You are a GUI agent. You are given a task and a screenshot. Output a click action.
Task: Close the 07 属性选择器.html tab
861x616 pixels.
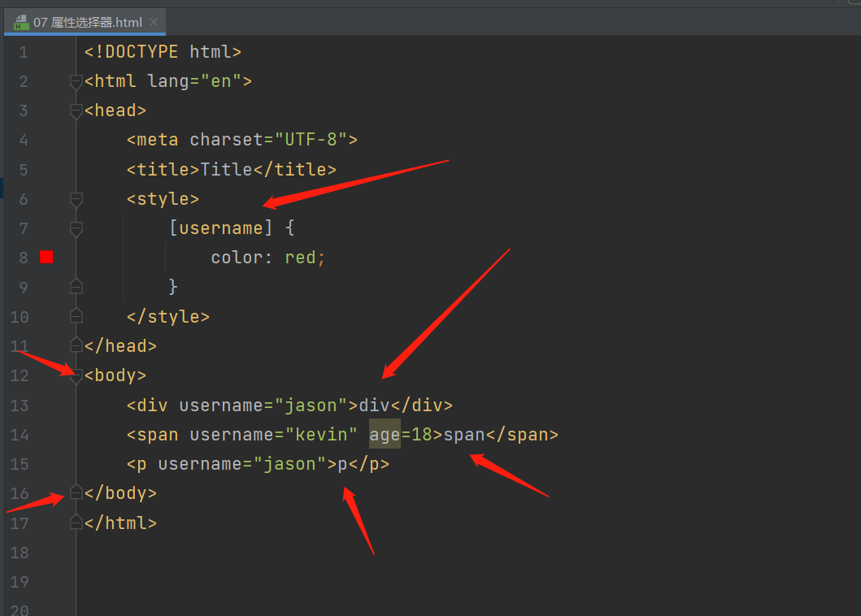(x=154, y=22)
